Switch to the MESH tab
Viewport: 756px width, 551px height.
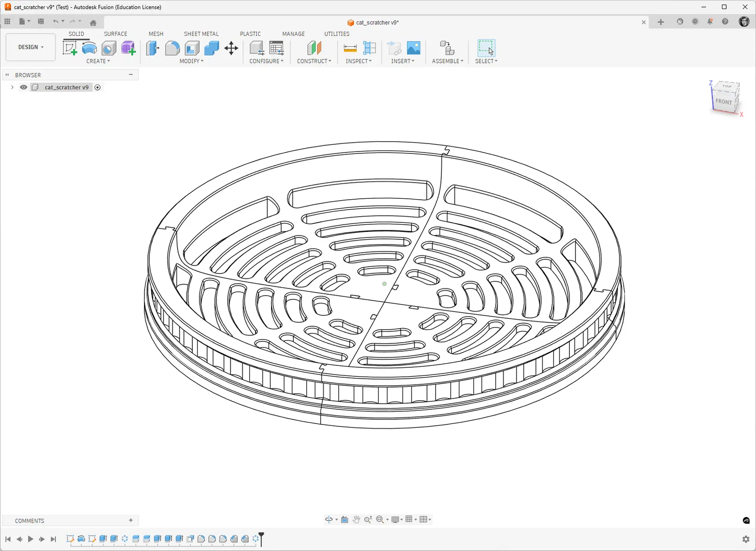[x=156, y=34]
